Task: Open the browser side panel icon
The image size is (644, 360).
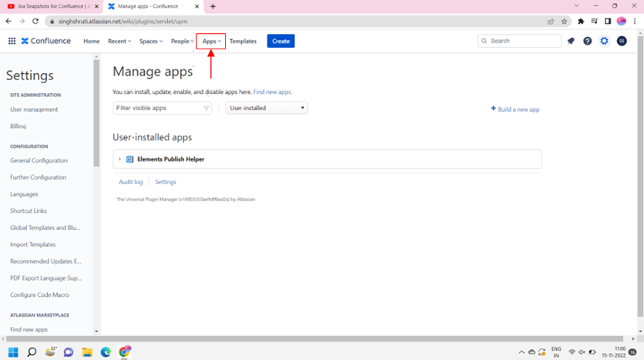Action: pos(608,22)
